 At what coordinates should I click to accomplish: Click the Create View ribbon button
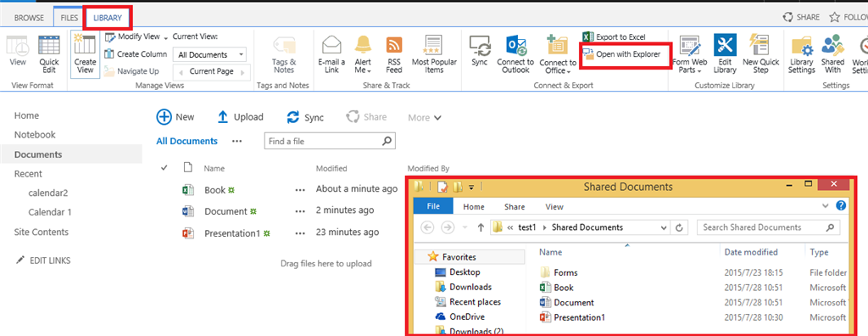(86, 53)
